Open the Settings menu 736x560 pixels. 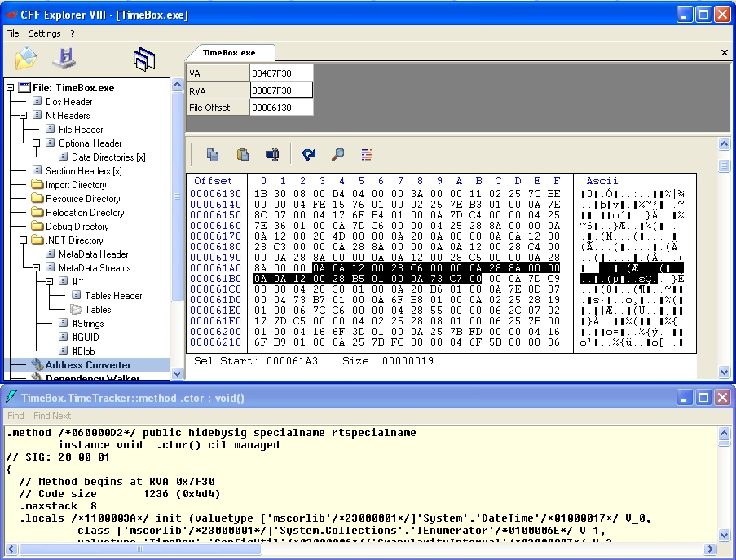[45, 33]
